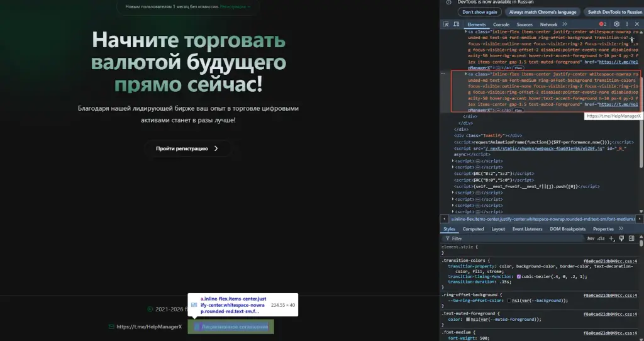This screenshot has width=644, height=341.
Task: Expand the highlighted anchor element node
Action: tap(466, 74)
